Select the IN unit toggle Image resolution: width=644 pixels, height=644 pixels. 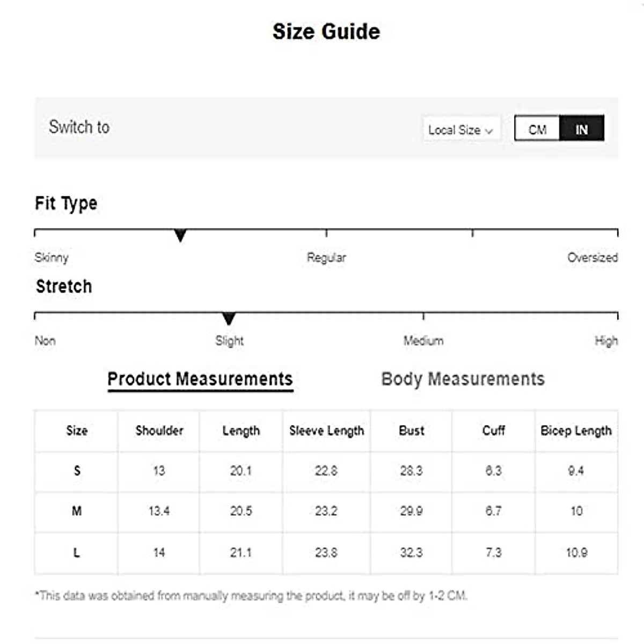point(582,129)
